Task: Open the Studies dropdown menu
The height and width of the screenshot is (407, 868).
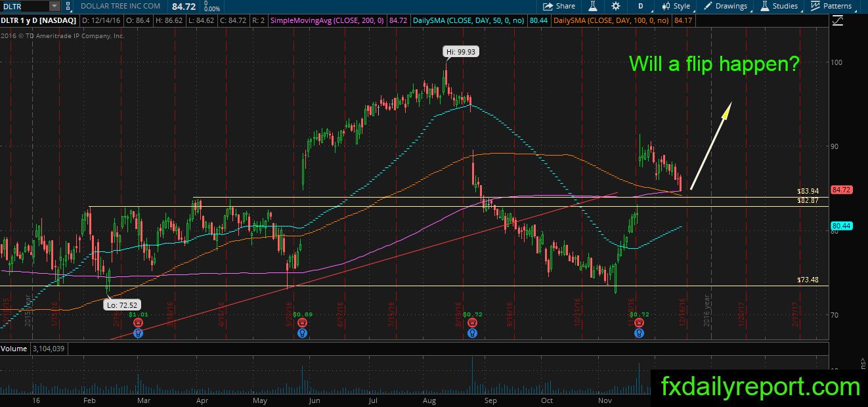Action: (779, 6)
